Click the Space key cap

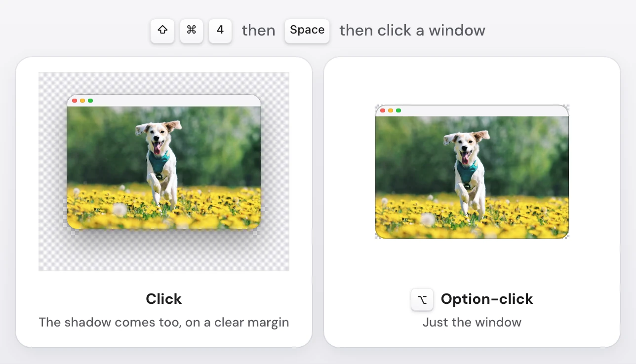(307, 31)
